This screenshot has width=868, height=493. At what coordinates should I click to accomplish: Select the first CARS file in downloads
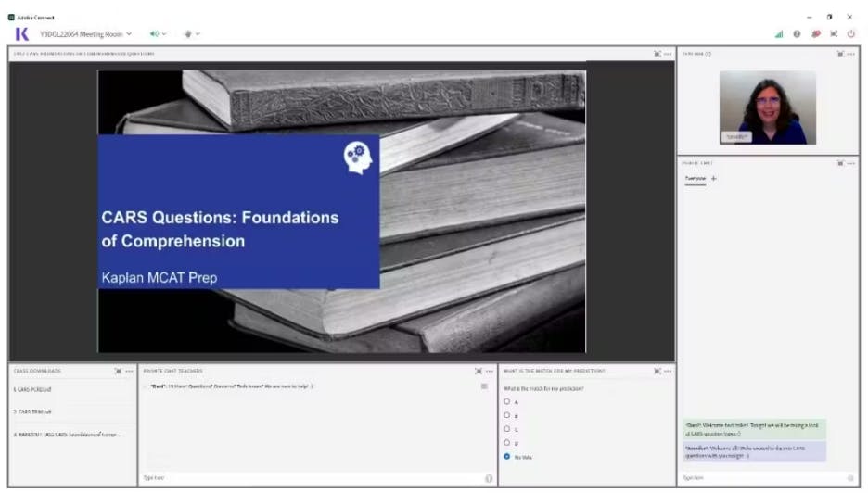[32, 389]
